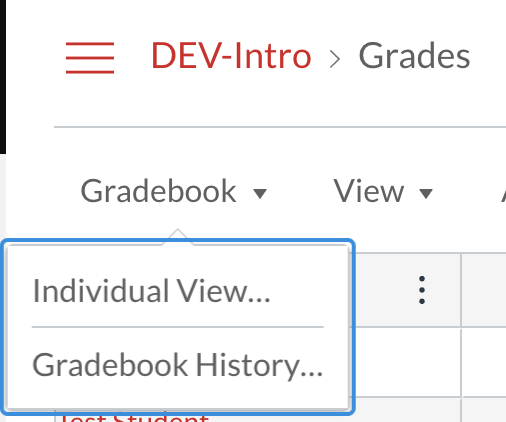Click the Grades breadcrumb text

point(414,56)
